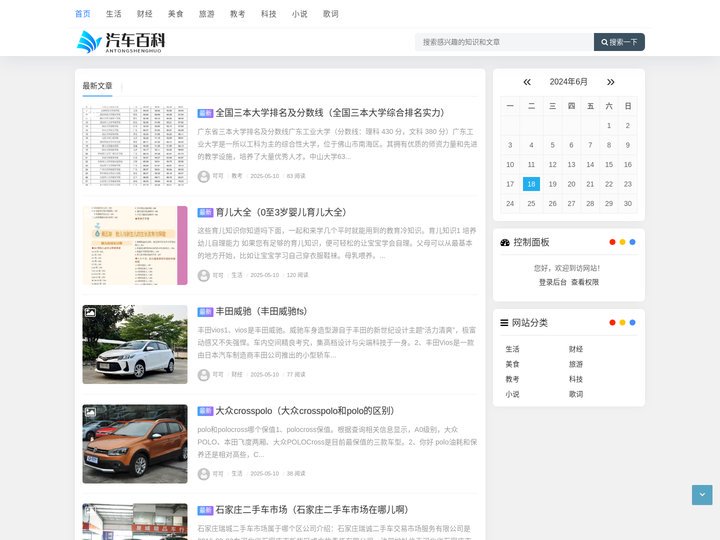The width and height of the screenshot is (720, 540).
Task: Click the 2024年6月 calendar title
Action: (x=568, y=82)
